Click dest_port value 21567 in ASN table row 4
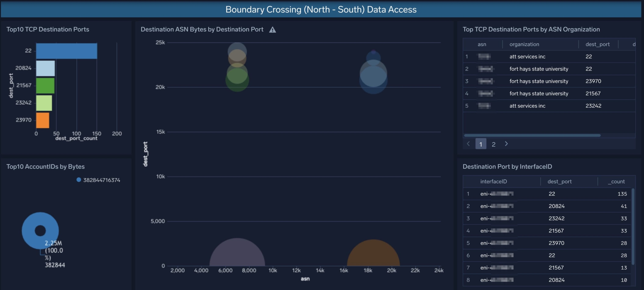Viewport: 644px width, 290px height. (593, 94)
